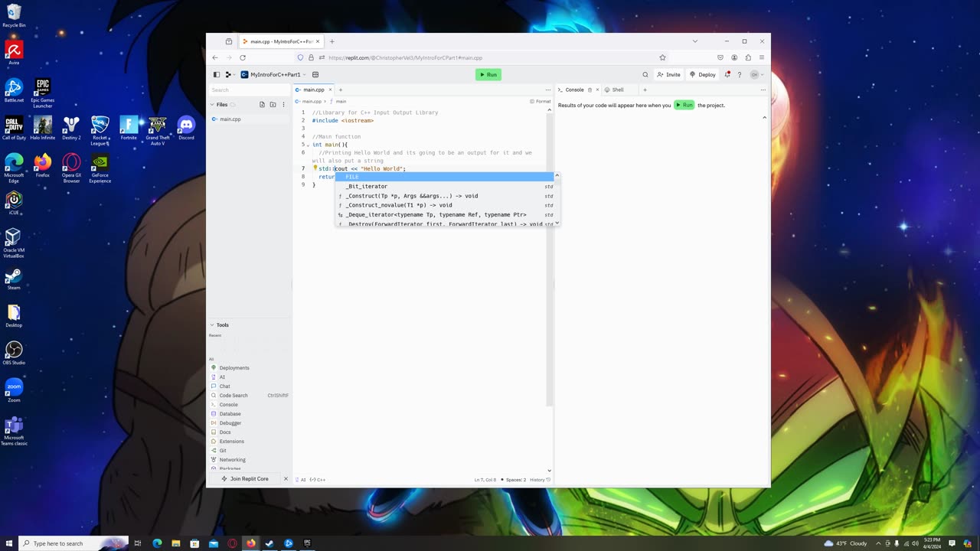
Task: Select main.cpp in the file tree
Action: 250,119
